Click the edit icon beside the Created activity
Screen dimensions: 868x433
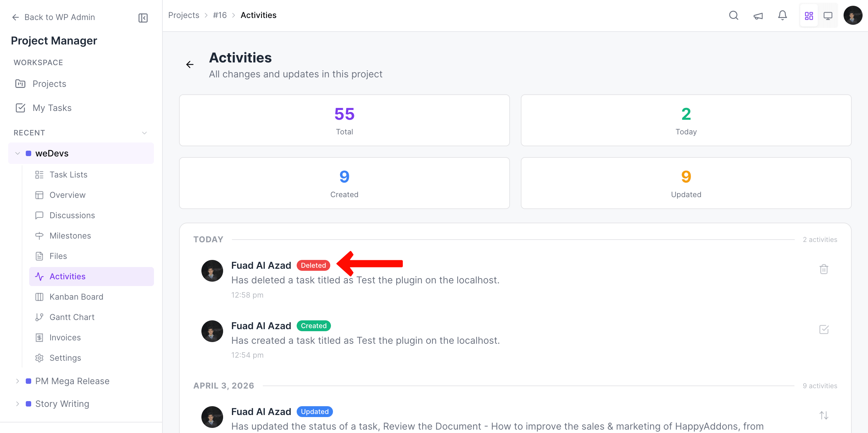tap(824, 330)
